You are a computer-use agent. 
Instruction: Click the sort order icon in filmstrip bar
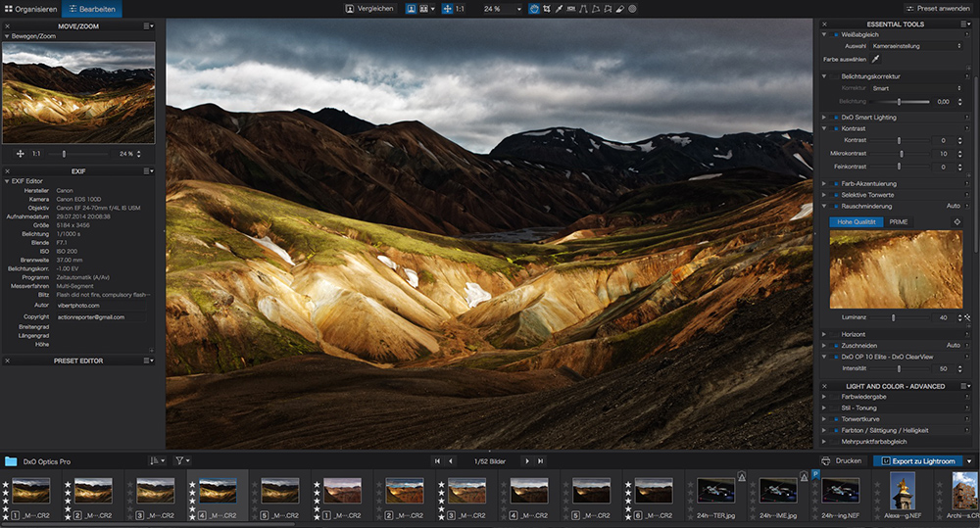point(155,460)
